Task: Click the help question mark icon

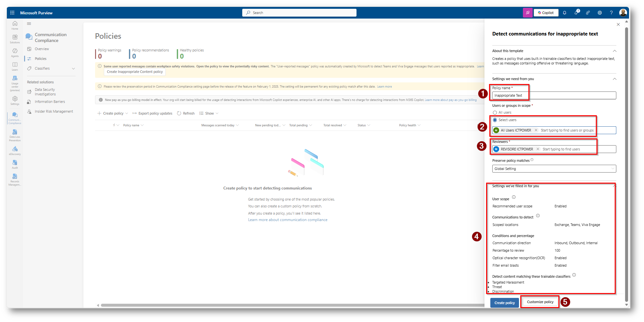Action: pos(611,13)
